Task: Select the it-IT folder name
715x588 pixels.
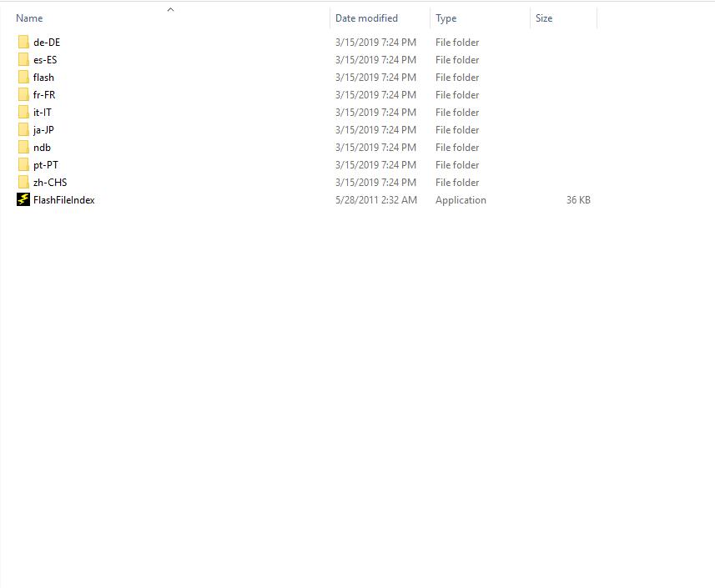Action: pyautogui.click(x=43, y=113)
